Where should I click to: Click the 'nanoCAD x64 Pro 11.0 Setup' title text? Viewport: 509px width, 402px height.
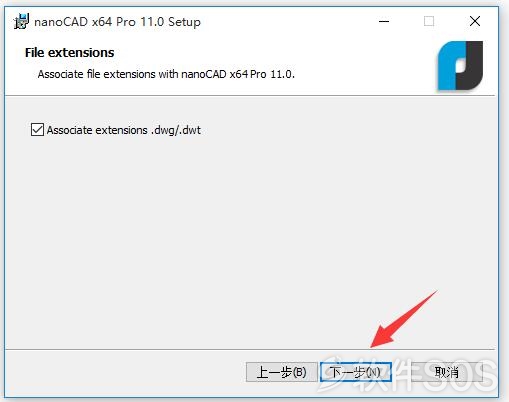click(117, 22)
